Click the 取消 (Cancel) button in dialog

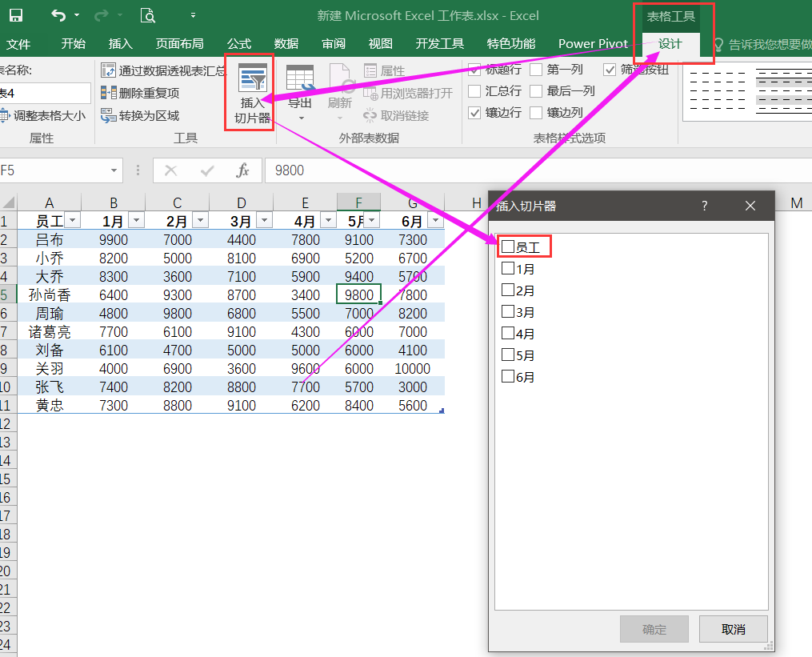pyautogui.click(x=734, y=629)
